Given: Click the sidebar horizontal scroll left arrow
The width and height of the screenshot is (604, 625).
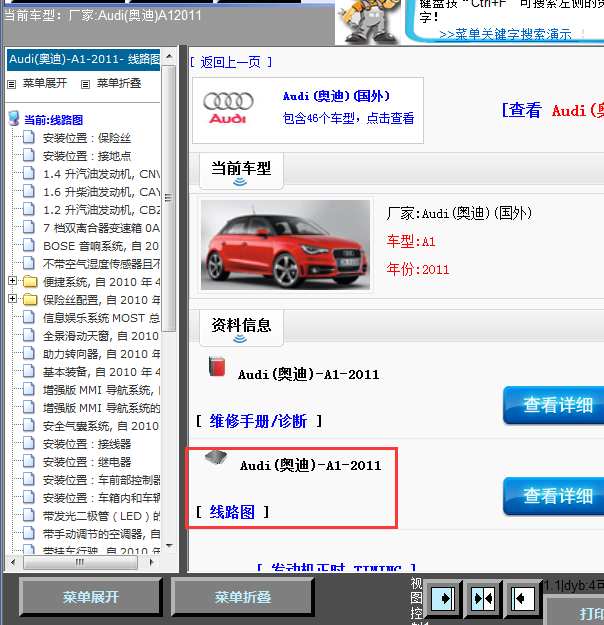Looking at the screenshot, I should (13, 563).
